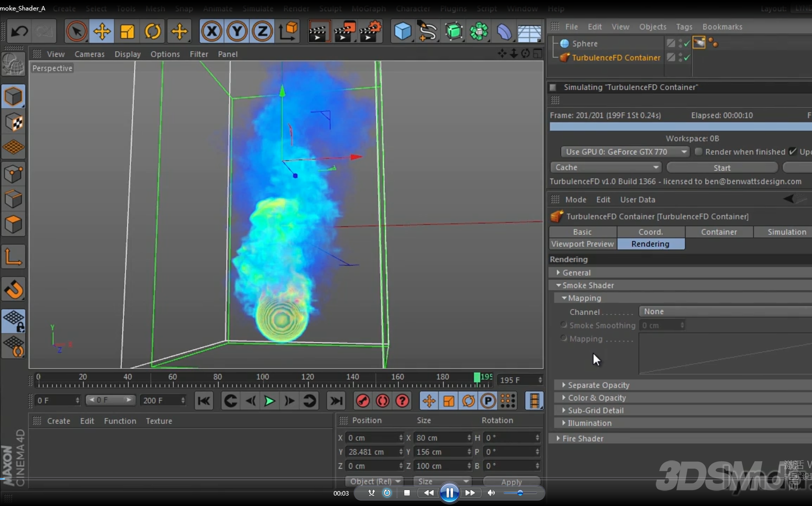
Task: Click the timeline playhead at 195
Action: 477,377
